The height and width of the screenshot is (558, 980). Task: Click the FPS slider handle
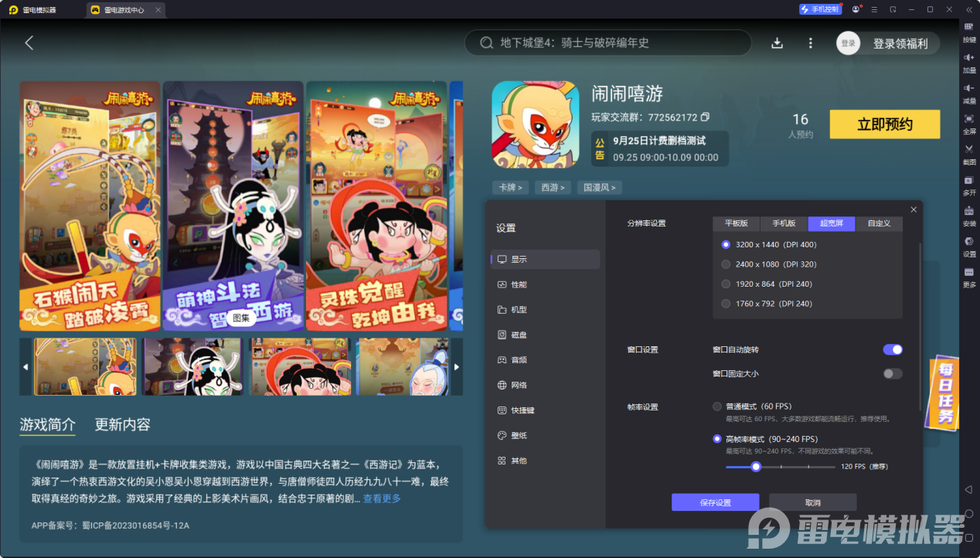(x=756, y=466)
